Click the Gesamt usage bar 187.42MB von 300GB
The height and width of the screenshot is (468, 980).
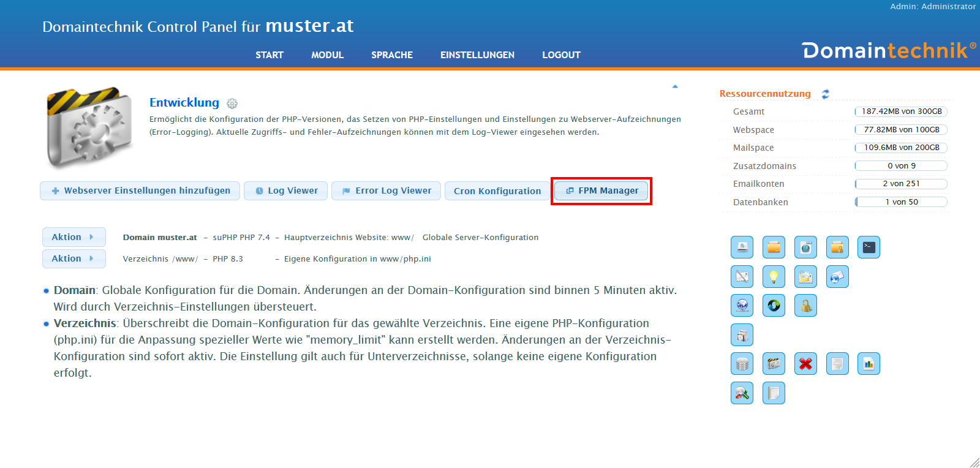(901, 111)
